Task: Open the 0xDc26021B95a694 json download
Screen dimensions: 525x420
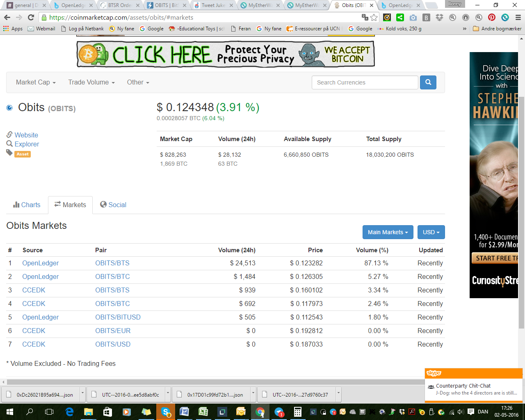Action: coord(41,395)
